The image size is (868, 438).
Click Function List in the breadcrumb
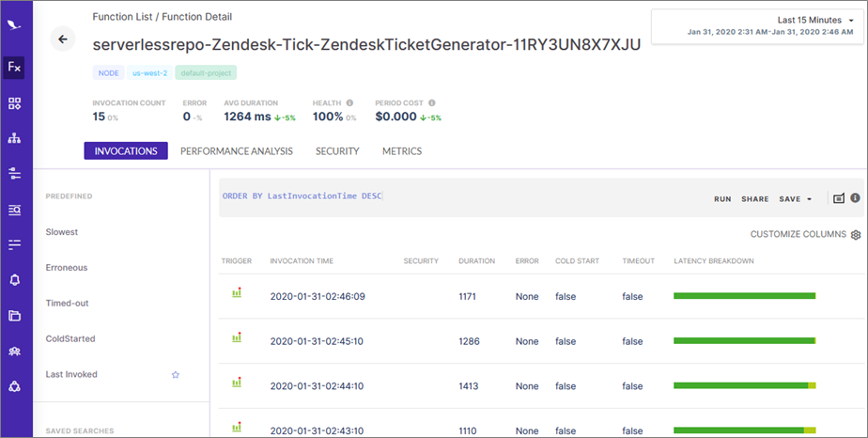click(122, 17)
